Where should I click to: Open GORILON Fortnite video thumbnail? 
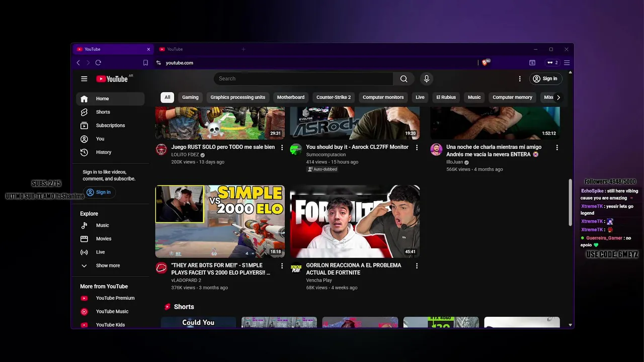(355, 222)
